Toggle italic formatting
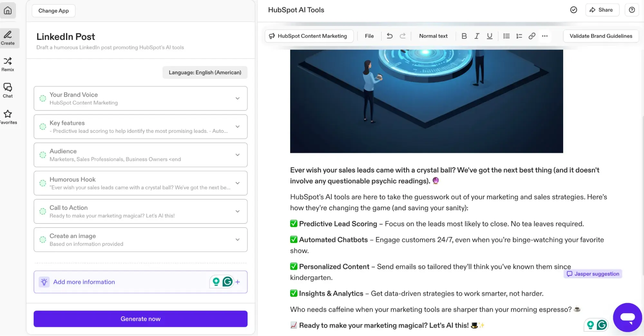 coord(477,36)
